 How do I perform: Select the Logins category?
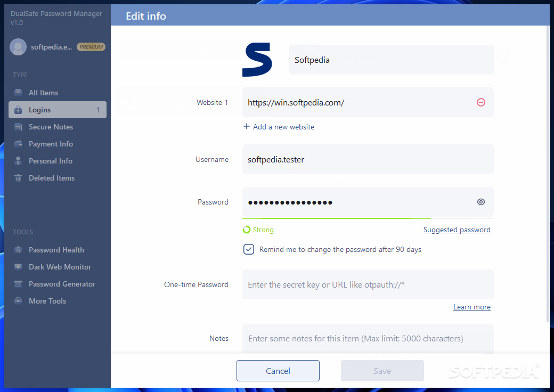coord(58,110)
